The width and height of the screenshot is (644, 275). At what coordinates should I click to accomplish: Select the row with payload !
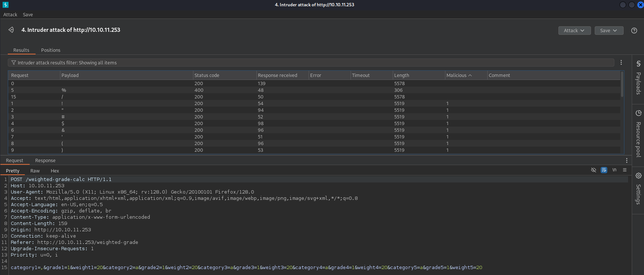[314, 103]
